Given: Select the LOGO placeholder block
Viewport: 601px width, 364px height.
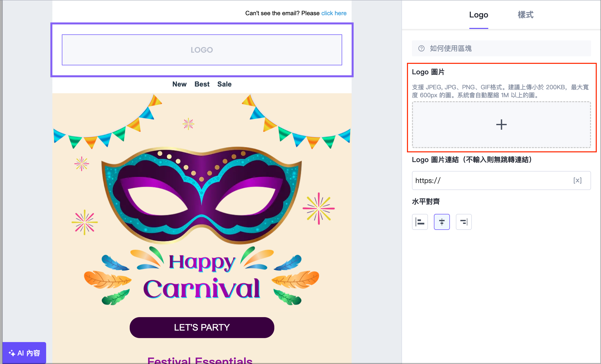Looking at the screenshot, I should 202,50.
